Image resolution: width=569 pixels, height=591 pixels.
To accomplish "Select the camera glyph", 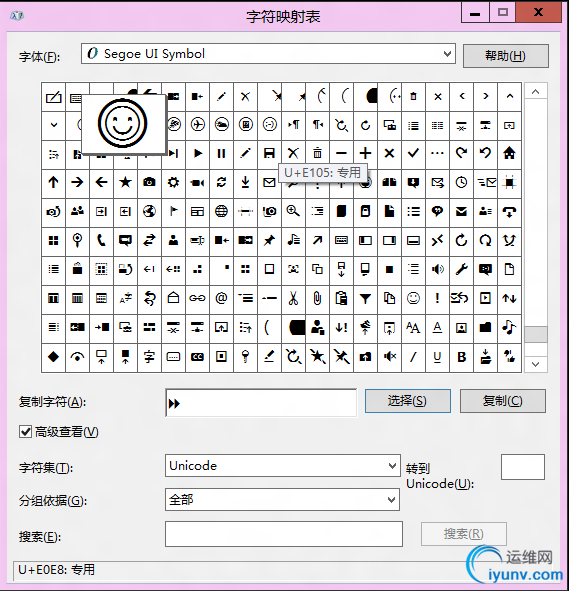I will [149, 182].
